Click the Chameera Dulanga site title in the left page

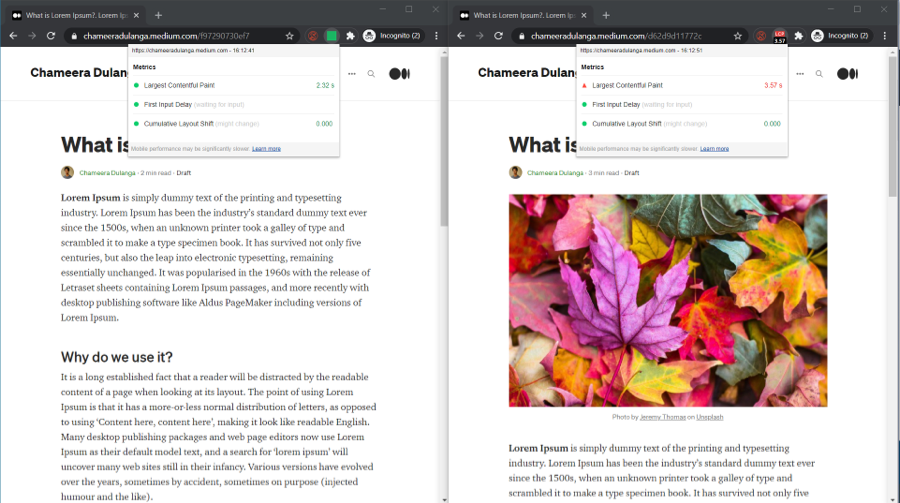[79, 73]
